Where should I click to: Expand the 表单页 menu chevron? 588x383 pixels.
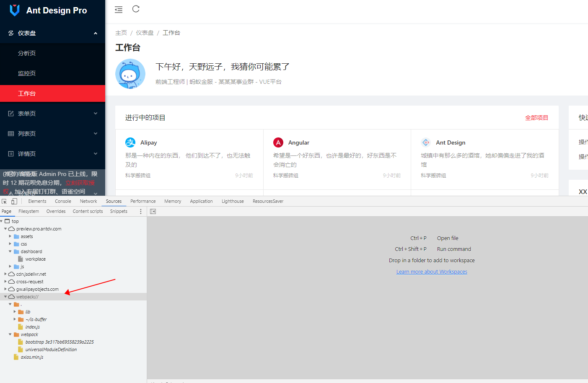coord(96,113)
